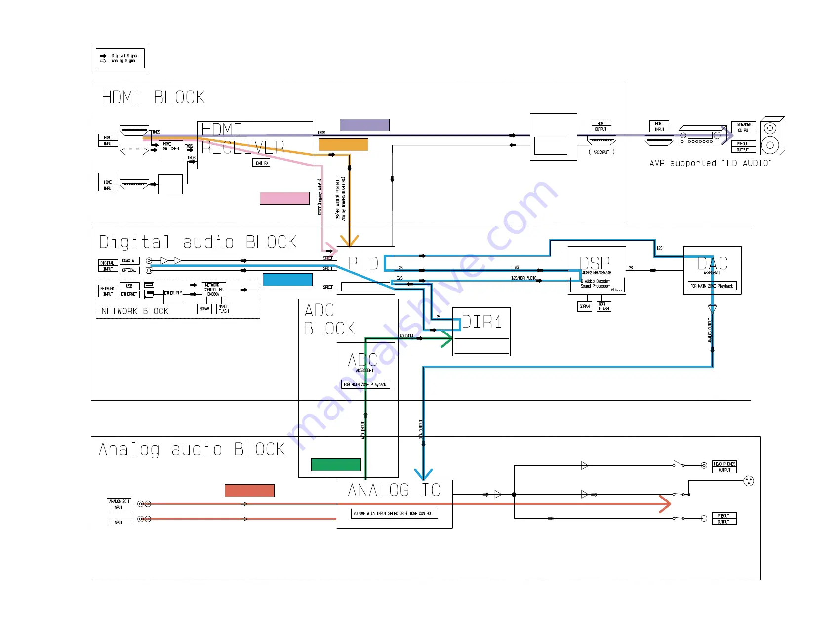Click the ANALOG IC block title
Viewport: 840px width, 624px height.
coord(394,490)
